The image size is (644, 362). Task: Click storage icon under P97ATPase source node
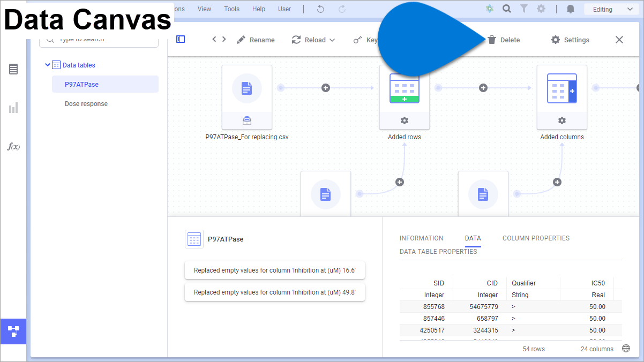coord(247,120)
